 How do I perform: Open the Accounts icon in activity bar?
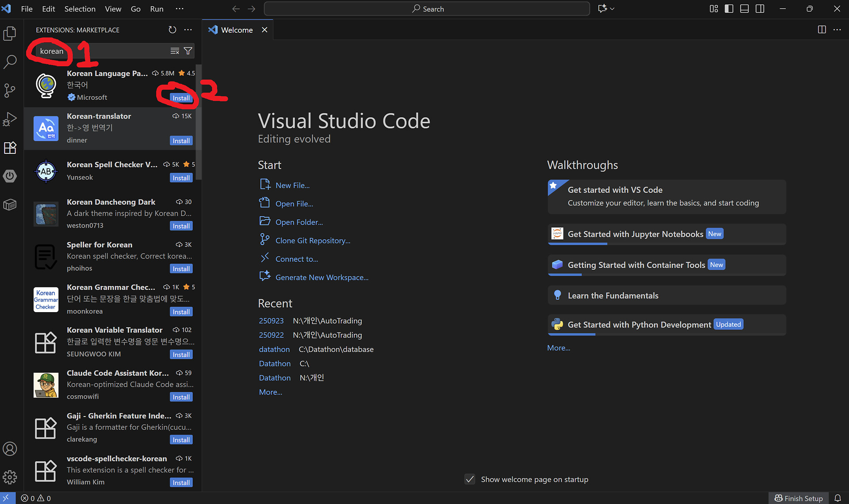tap(10, 449)
